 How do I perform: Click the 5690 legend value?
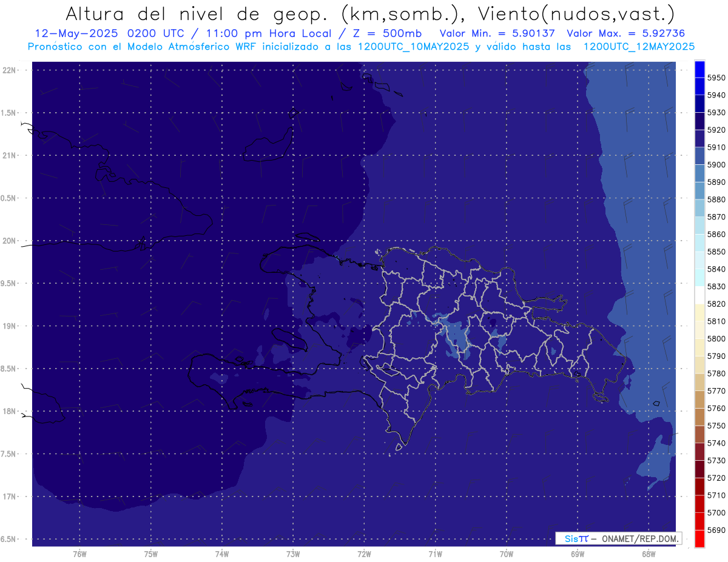[716, 530]
